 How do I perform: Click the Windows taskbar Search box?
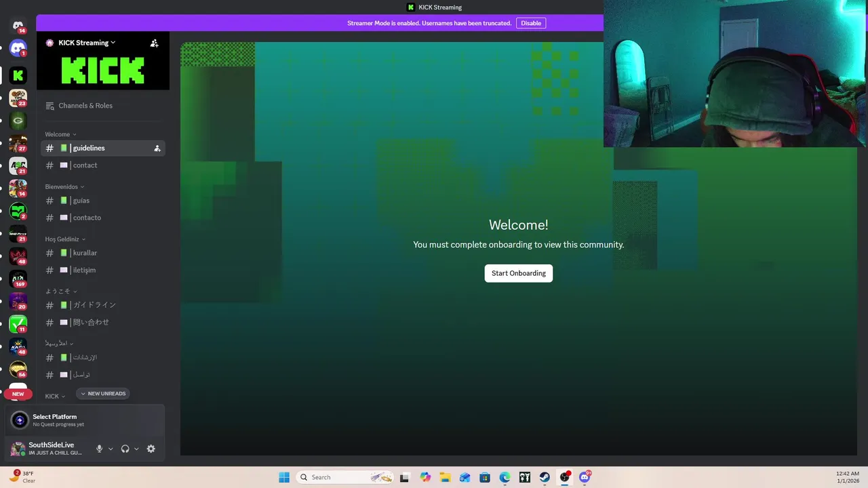click(346, 477)
